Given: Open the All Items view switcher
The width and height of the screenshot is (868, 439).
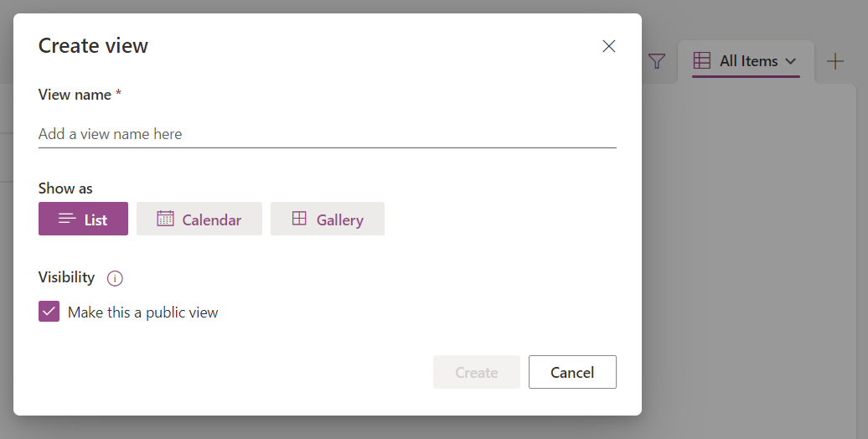Looking at the screenshot, I should [x=746, y=61].
